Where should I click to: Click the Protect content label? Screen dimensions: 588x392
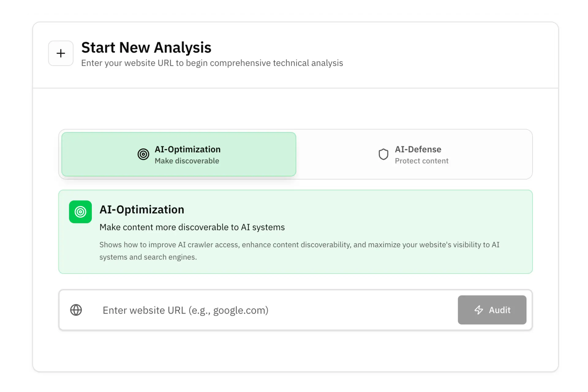tap(421, 160)
